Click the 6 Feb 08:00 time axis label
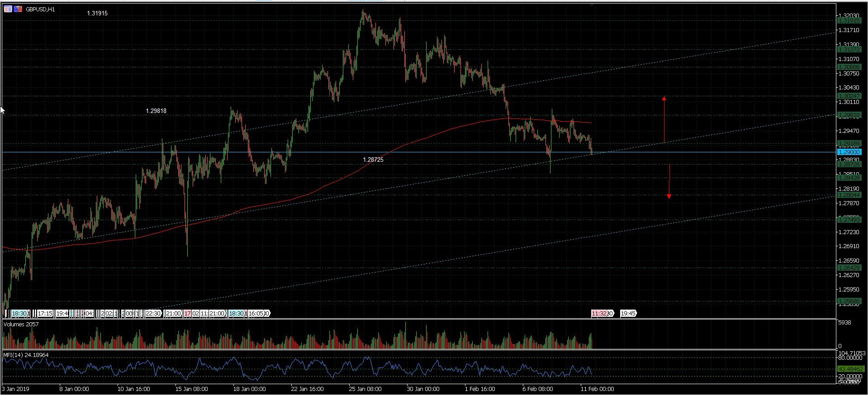868x395 pixels. tap(538, 389)
